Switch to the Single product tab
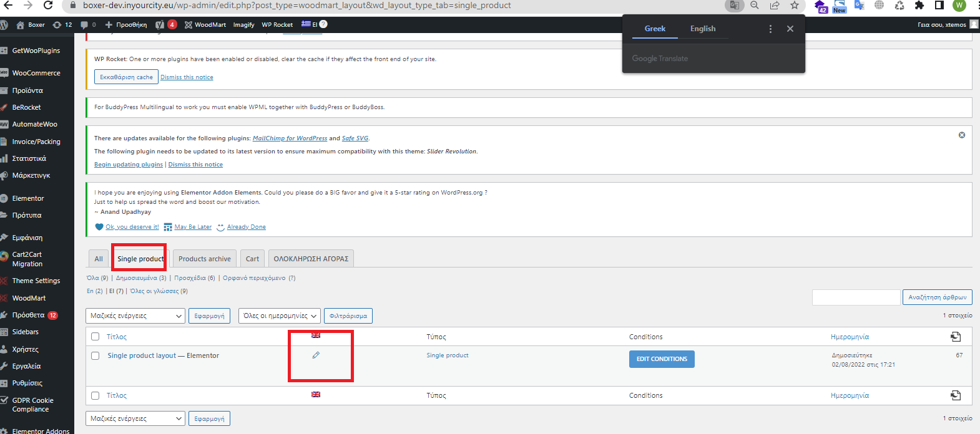This screenshot has width=980, height=434. [140, 259]
